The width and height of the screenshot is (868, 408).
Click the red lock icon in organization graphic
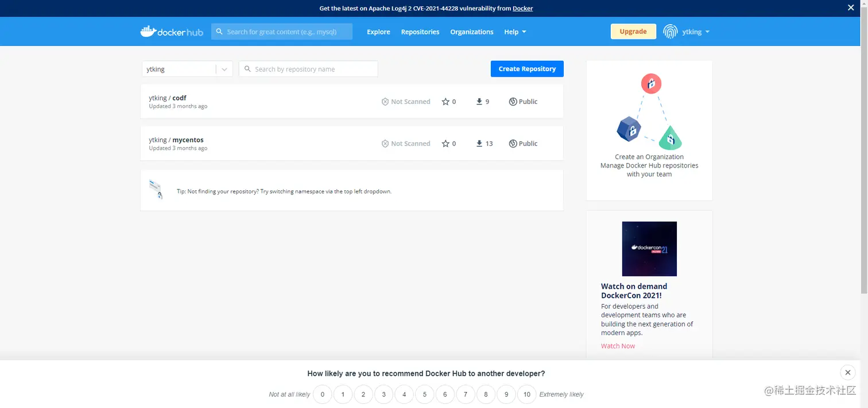coord(651,84)
